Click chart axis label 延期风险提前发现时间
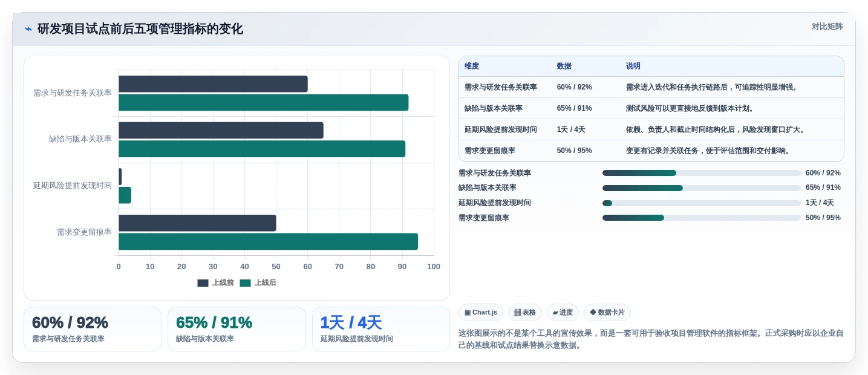This screenshot has width=868, height=375. pyautogui.click(x=73, y=186)
